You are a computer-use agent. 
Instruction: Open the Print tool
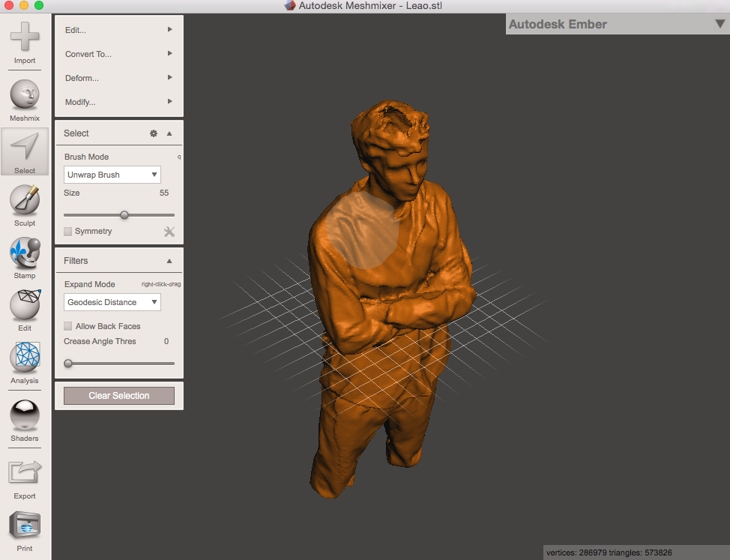25,532
